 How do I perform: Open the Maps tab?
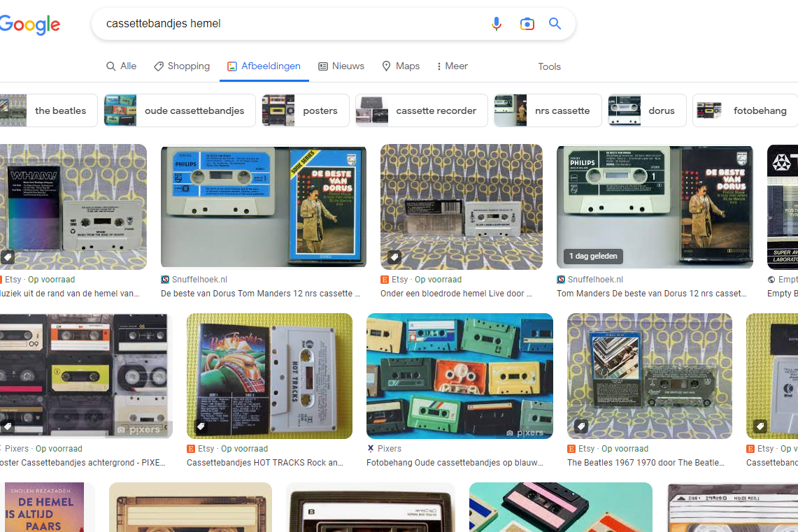401,66
